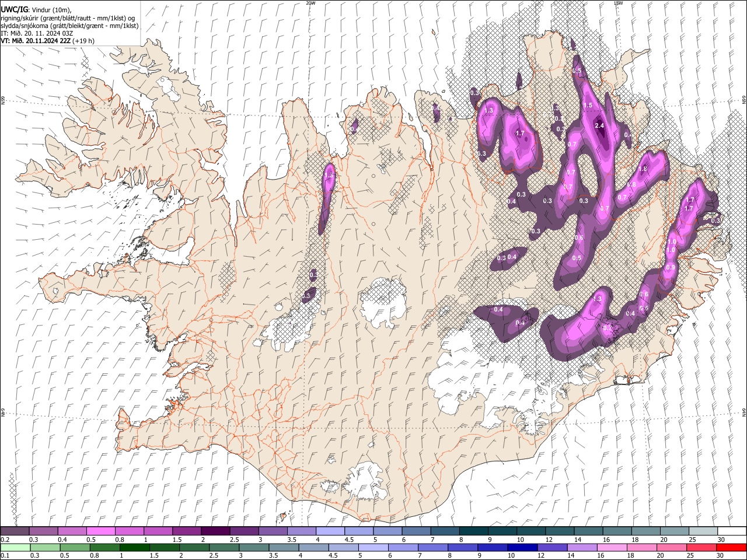
Task: Click the IT: Mið. 20. 11. 2024 03Z line
Action: click(37, 33)
